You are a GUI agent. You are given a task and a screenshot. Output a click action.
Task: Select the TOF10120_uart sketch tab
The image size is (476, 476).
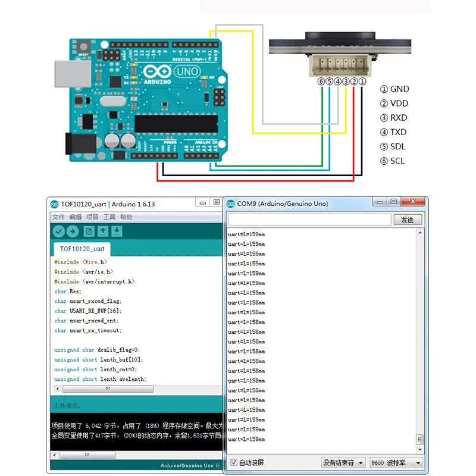[82, 249]
